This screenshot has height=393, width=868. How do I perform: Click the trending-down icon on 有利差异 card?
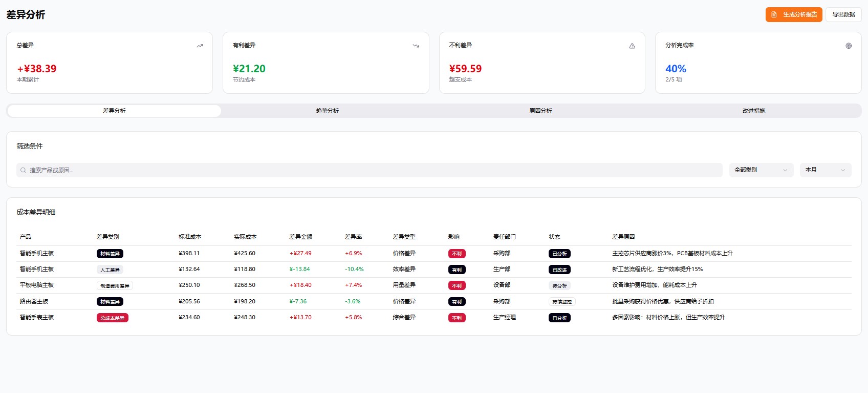(416, 46)
